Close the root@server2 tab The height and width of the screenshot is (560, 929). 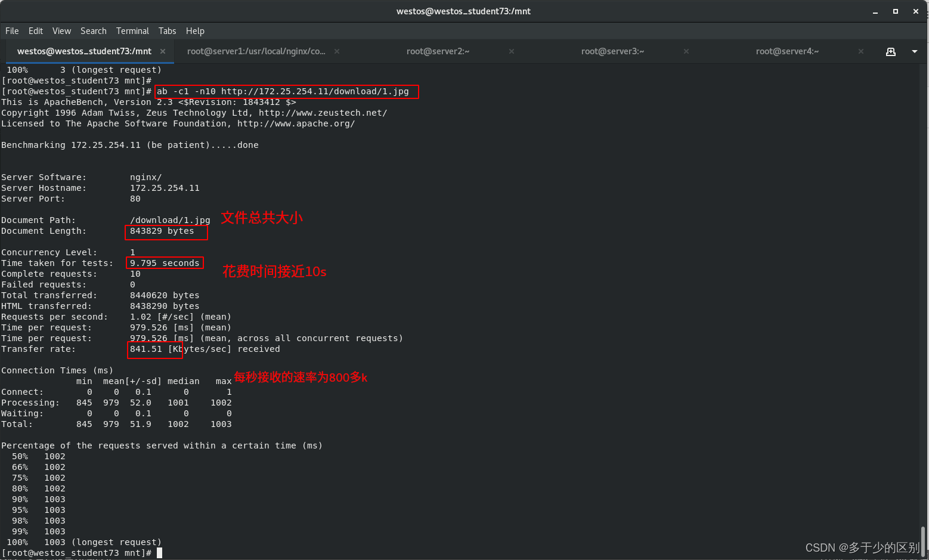pyautogui.click(x=512, y=51)
